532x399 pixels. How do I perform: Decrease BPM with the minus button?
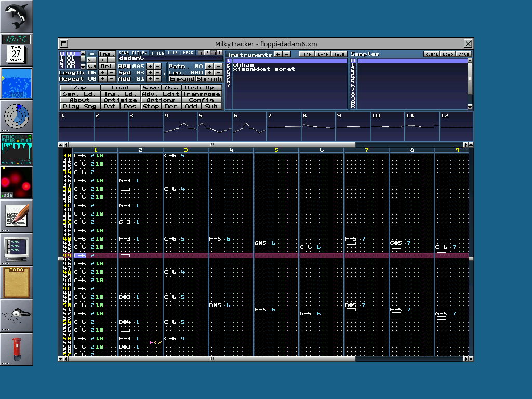(x=157, y=66)
